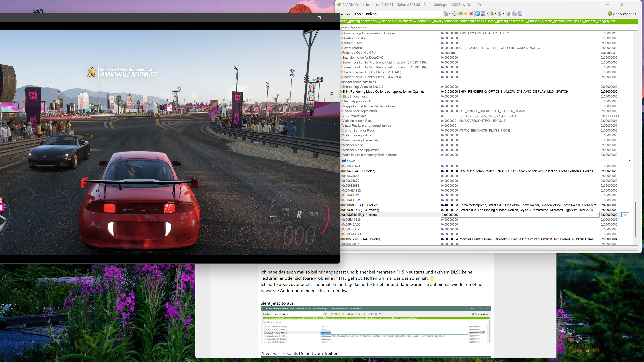Viewport: 644px width, 362px height.
Task: Click Apply changes button
Action: click(622, 14)
